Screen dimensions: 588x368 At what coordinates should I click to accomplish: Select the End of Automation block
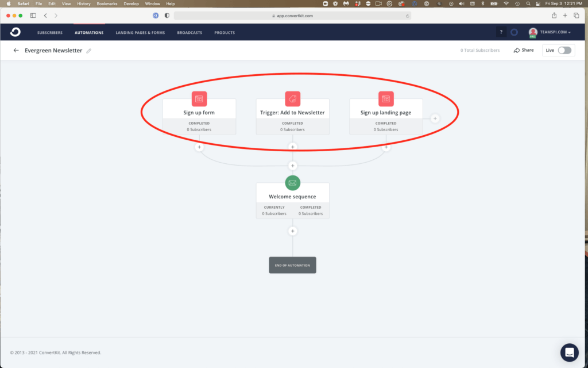pyautogui.click(x=292, y=265)
